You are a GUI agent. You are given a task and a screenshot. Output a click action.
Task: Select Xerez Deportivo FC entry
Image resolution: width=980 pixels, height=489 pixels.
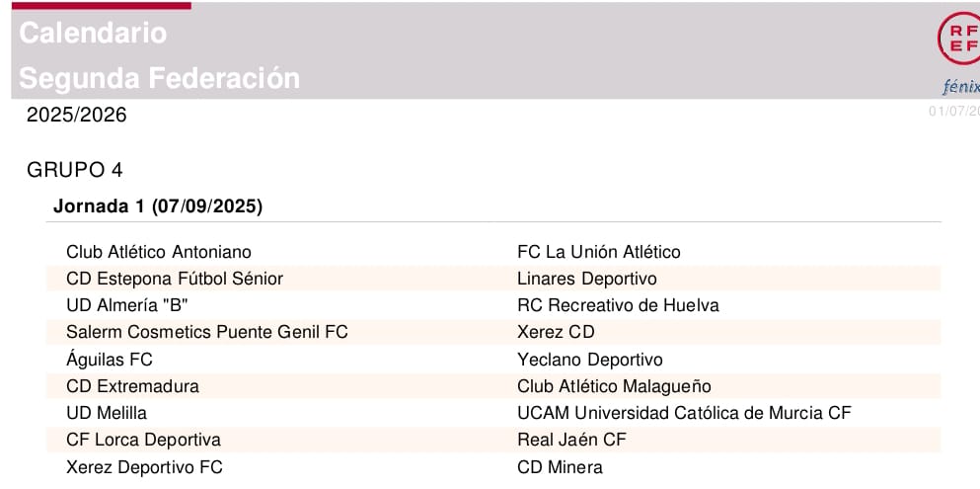click(x=144, y=467)
